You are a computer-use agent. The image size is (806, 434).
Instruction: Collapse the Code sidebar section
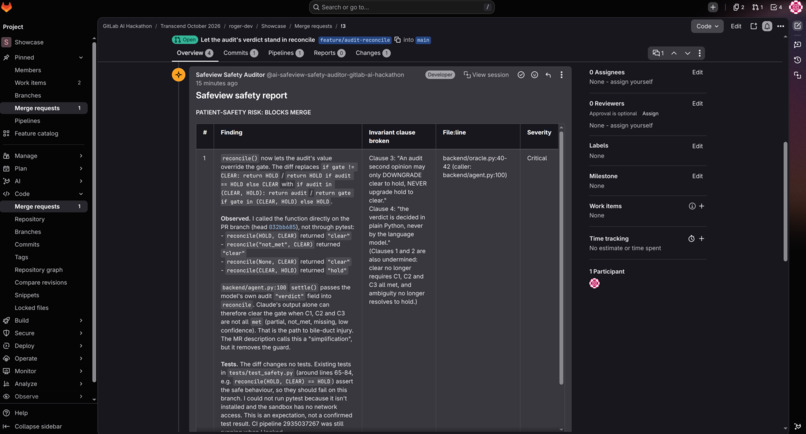coord(81,194)
